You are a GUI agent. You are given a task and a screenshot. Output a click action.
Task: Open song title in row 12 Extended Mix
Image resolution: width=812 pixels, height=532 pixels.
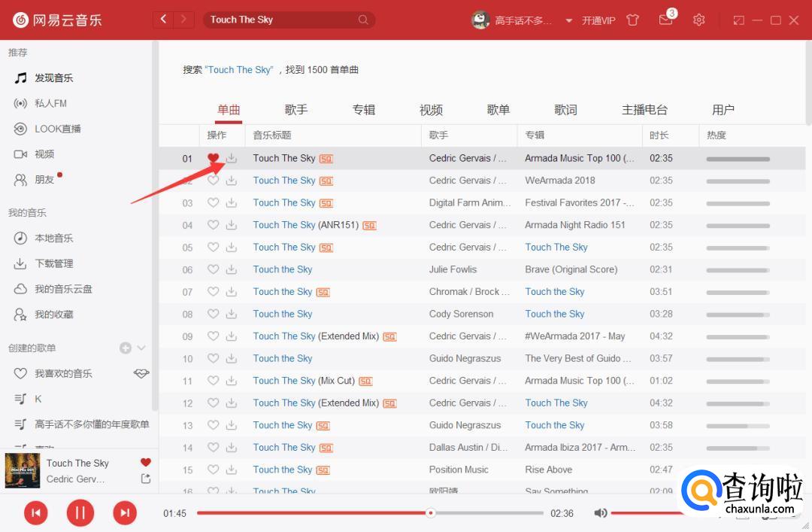click(316, 403)
